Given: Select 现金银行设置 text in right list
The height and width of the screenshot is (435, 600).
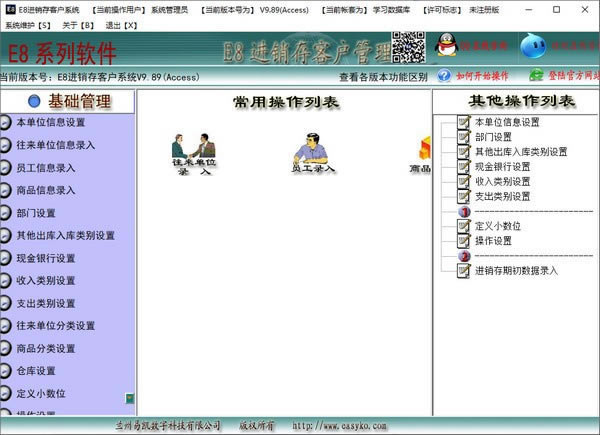Looking at the screenshot, I should tap(502, 167).
